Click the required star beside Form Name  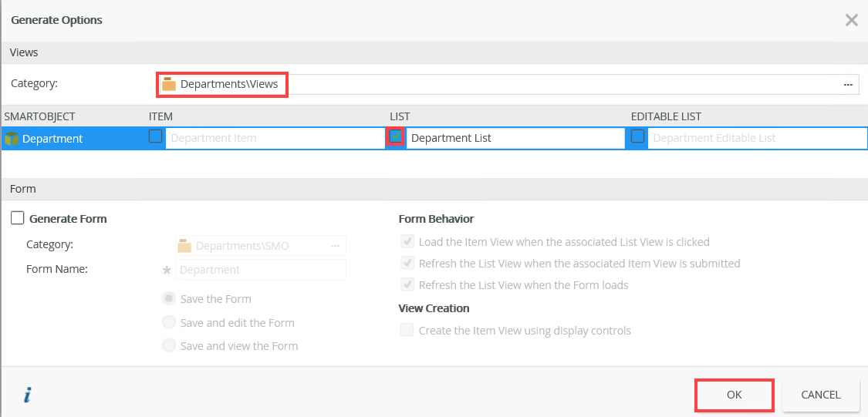167,271
